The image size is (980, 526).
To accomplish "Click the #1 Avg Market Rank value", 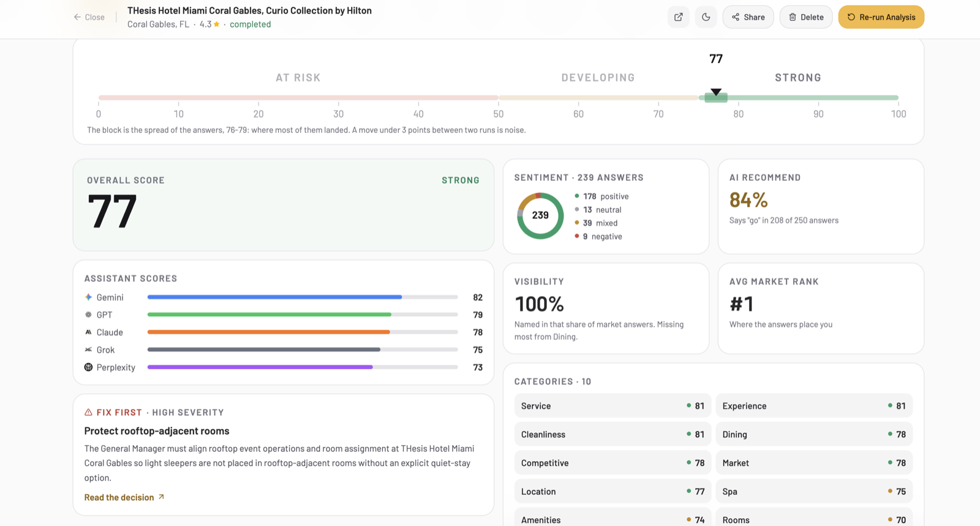I will click(741, 304).
